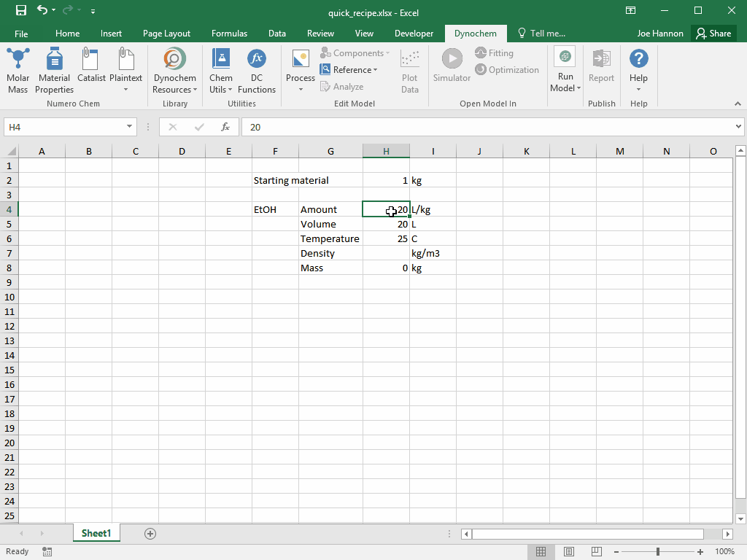Open DC Functions

[x=256, y=71]
